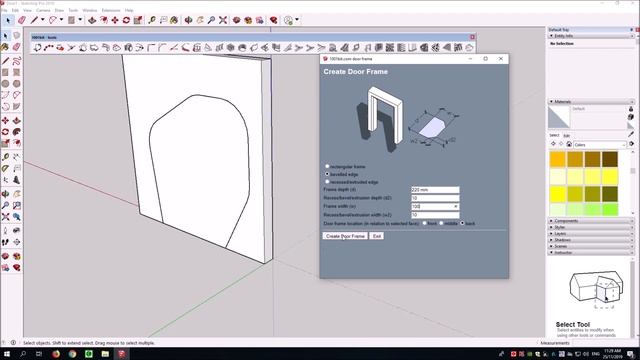Click the home icon in Materials browser

point(569,144)
